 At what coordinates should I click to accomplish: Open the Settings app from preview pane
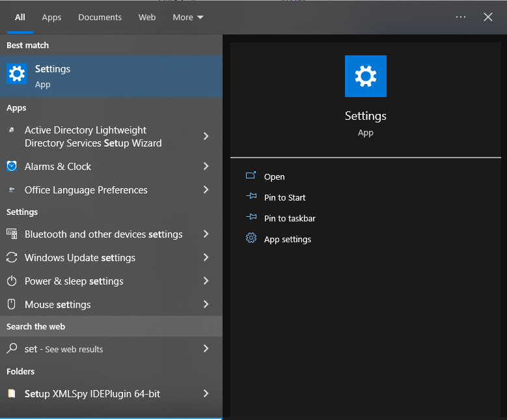click(x=274, y=177)
